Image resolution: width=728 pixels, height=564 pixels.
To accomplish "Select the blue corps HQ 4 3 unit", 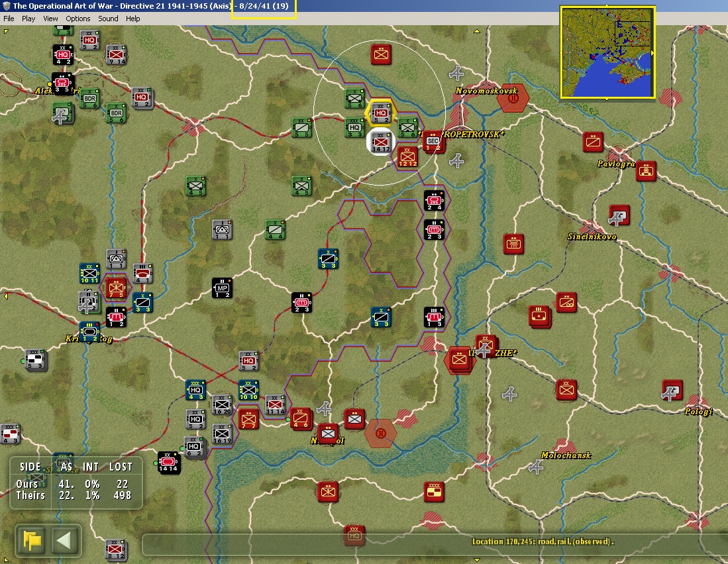I will [x=195, y=390].
